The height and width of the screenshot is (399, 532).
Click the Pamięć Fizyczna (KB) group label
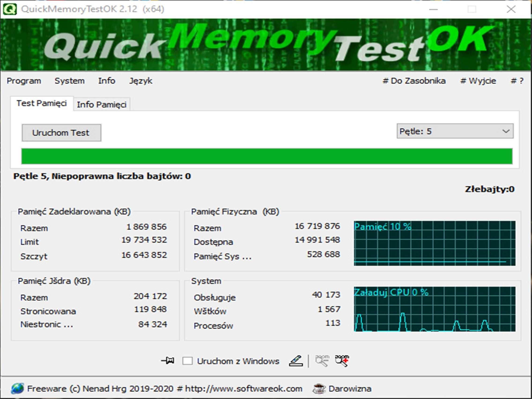coord(235,212)
